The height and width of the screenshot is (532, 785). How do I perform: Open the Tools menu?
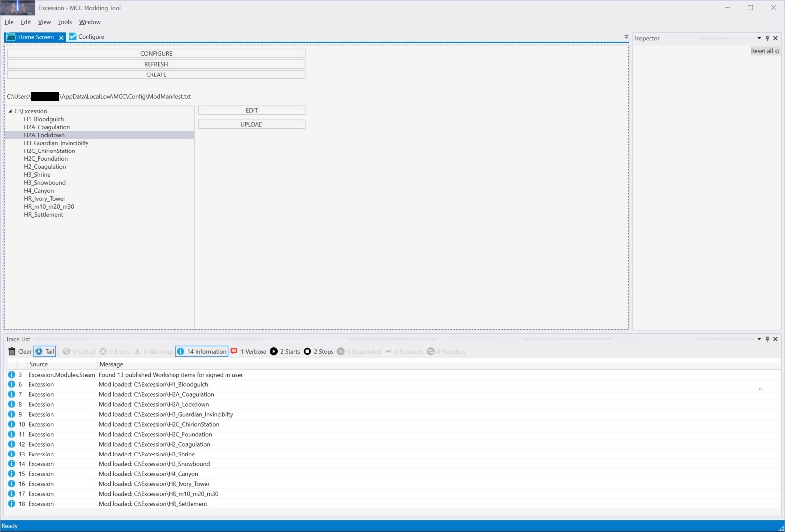65,22
